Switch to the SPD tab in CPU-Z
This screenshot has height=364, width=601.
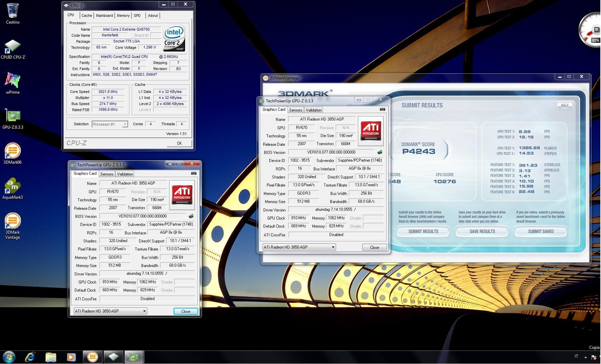[137, 15]
